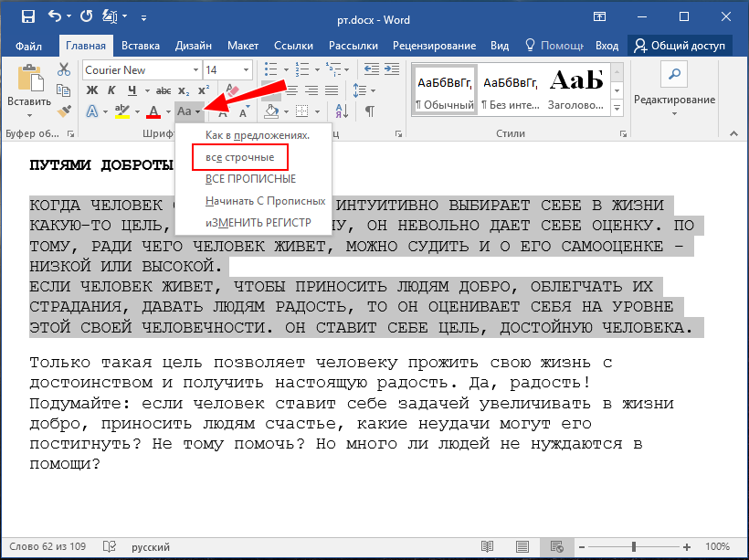Click the Вход sign-in link
This screenshot has height=560, width=749.
pos(607,46)
